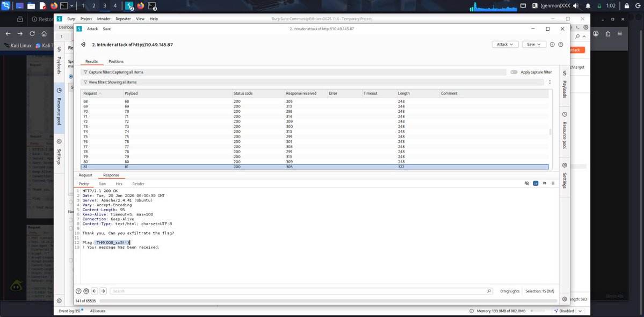Image resolution: width=644 pixels, height=317 pixels.
Task: Click the volume icon in system tray
Action: (x=575, y=6)
